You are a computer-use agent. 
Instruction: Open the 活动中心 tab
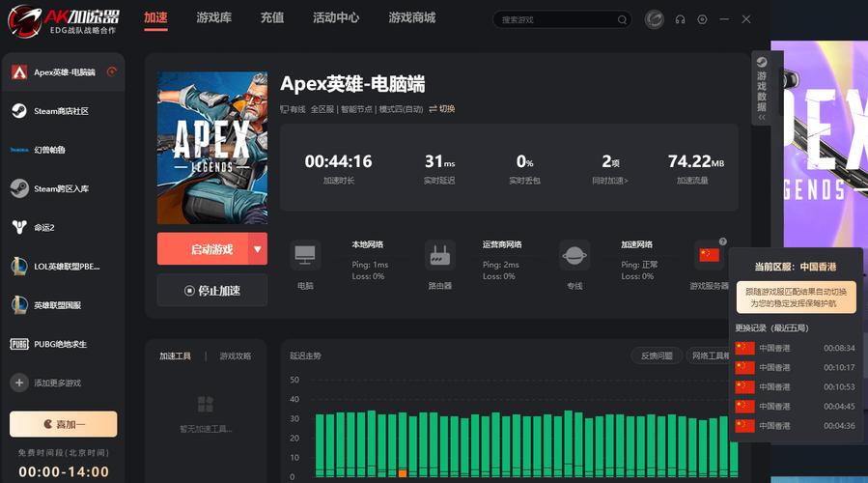[x=336, y=18]
